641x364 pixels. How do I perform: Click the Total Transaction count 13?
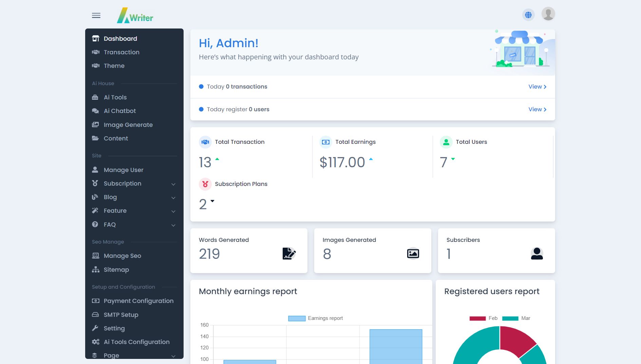(x=205, y=162)
